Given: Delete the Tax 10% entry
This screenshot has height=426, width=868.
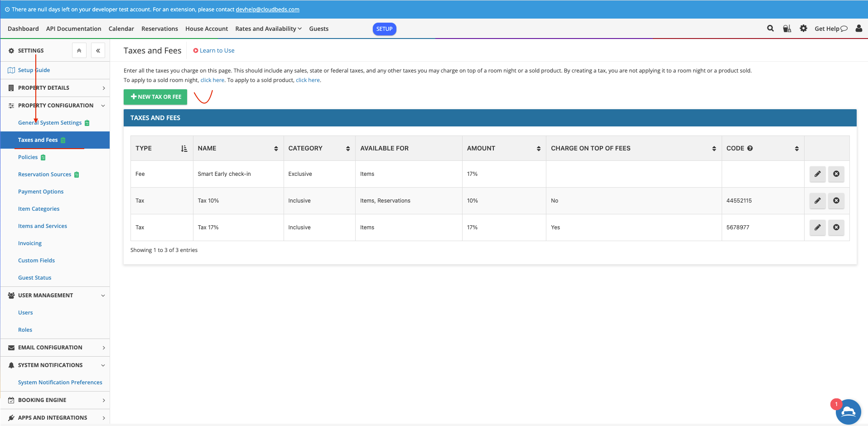Looking at the screenshot, I should pos(836,201).
